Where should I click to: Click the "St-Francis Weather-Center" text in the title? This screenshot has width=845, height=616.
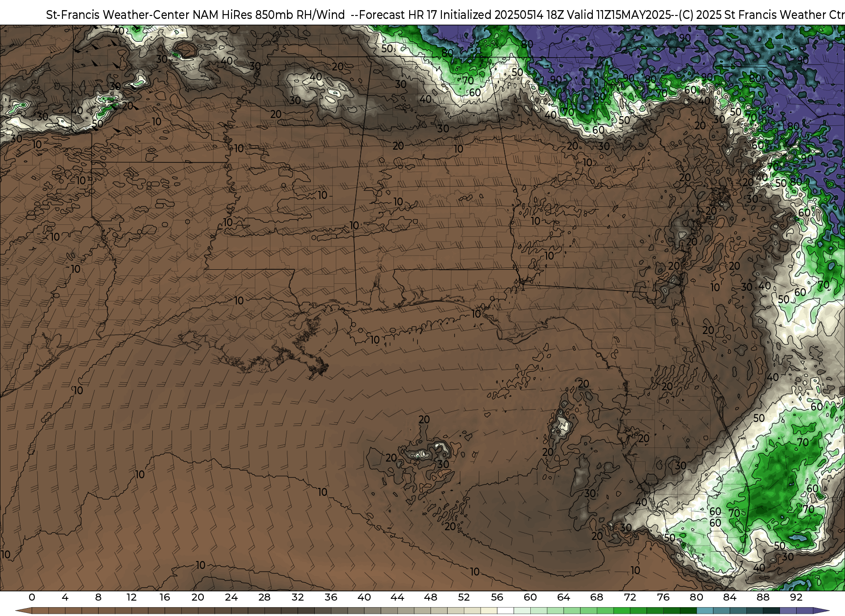(118, 15)
